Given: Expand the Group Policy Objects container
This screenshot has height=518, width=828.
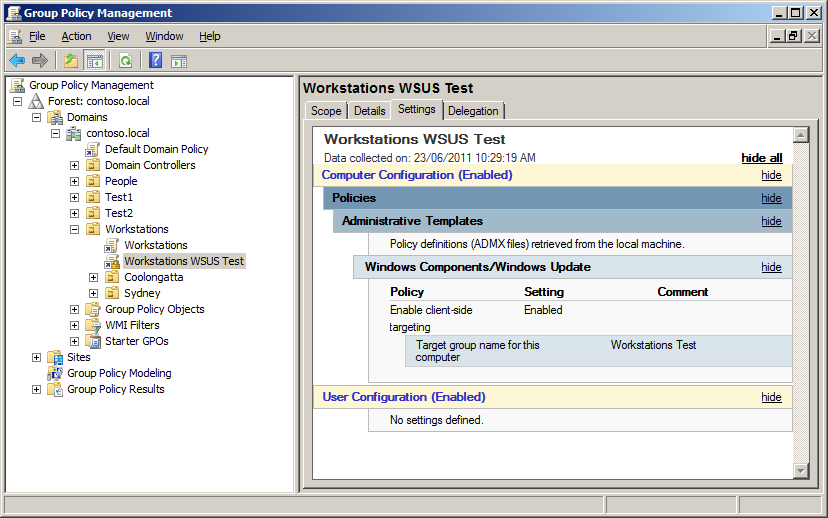Looking at the screenshot, I should tap(75, 309).
